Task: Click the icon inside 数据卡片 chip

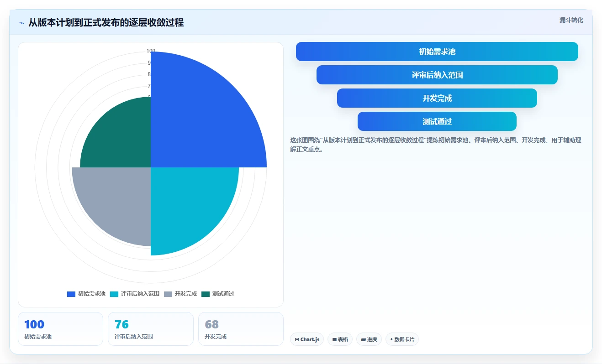Action: pos(391,339)
